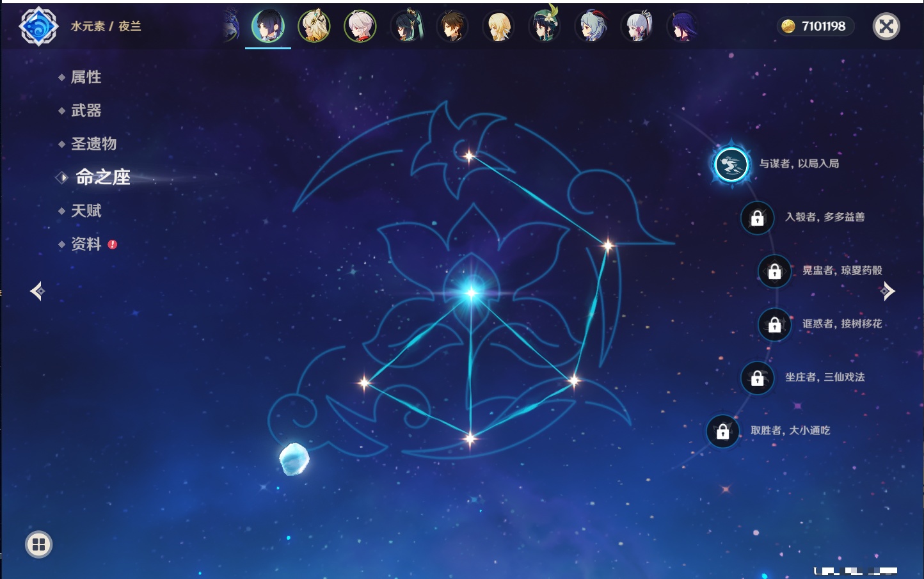Screen dimensions: 924x579
Task: Select the 命之座 constellation menu
Action: click(102, 177)
